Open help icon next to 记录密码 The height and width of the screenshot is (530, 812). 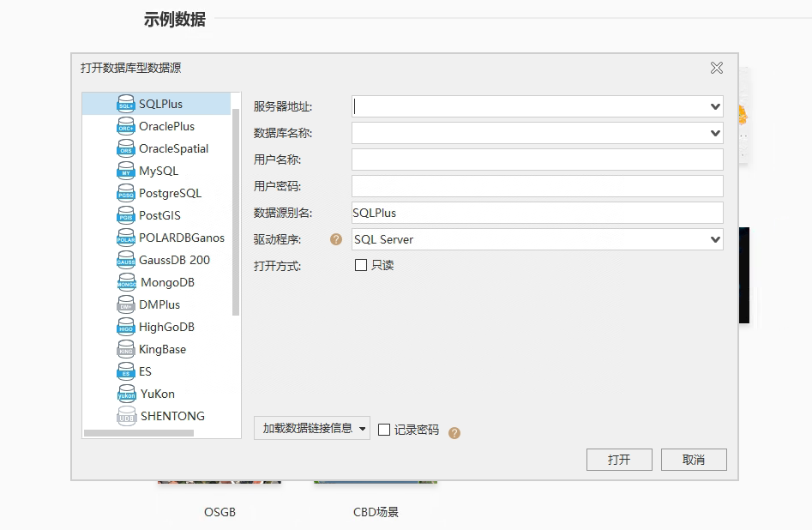pyautogui.click(x=454, y=432)
